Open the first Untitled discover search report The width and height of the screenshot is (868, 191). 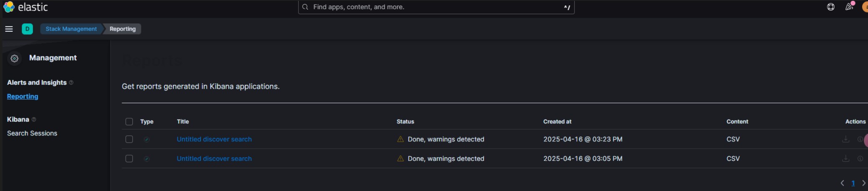point(214,139)
